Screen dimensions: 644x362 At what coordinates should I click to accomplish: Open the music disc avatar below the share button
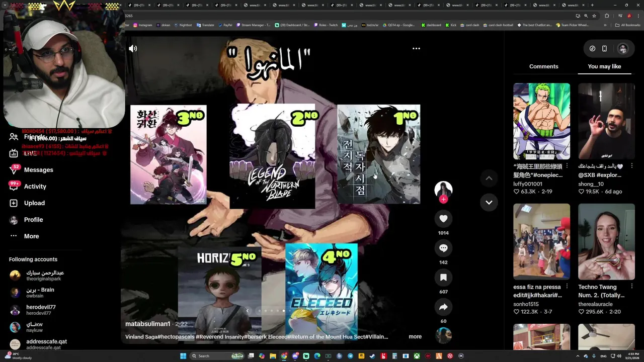(443, 335)
